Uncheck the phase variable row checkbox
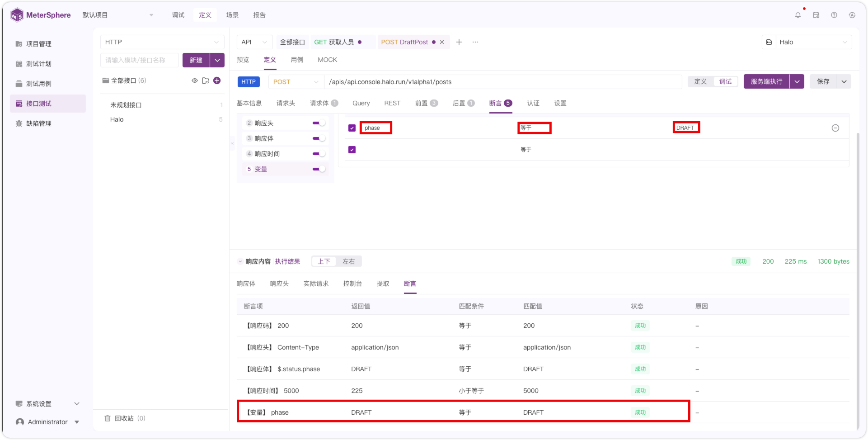The image size is (868, 440). pyautogui.click(x=352, y=128)
